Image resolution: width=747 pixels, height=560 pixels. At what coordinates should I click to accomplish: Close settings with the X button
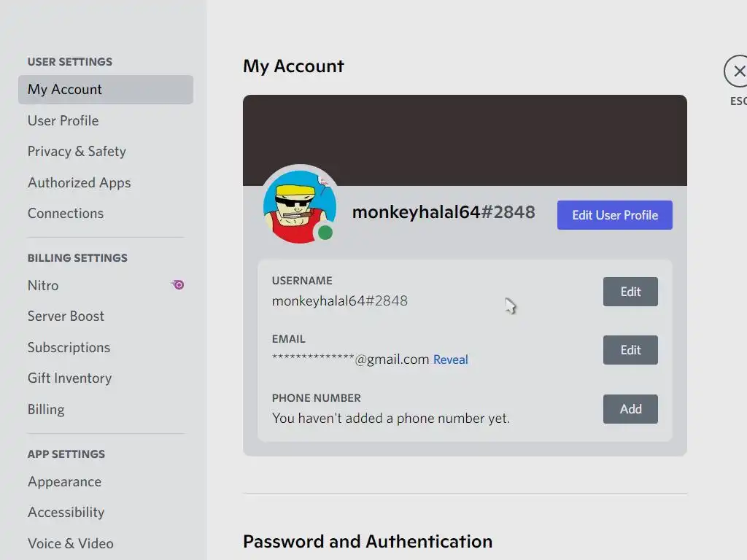pos(738,71)
